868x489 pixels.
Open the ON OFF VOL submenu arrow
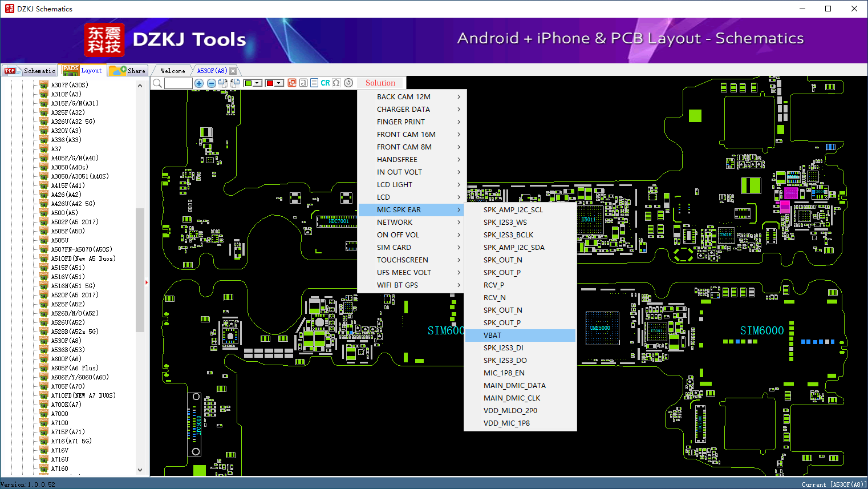click(459, 235)
